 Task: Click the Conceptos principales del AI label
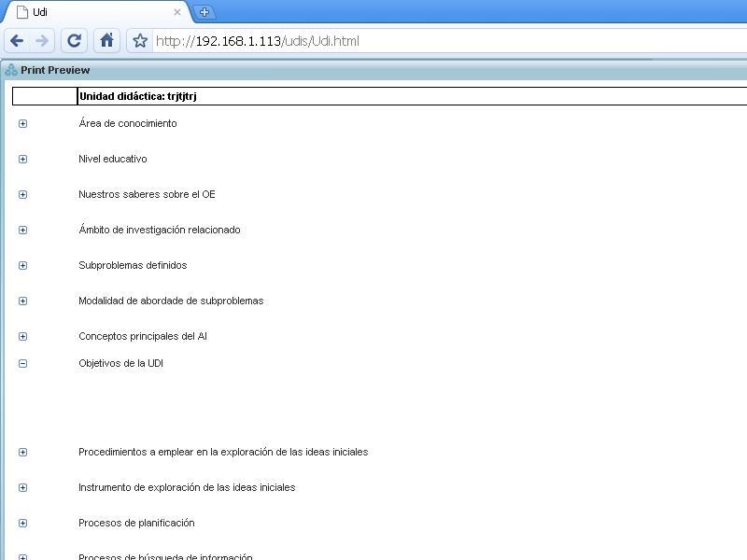(x=143, y=336)
